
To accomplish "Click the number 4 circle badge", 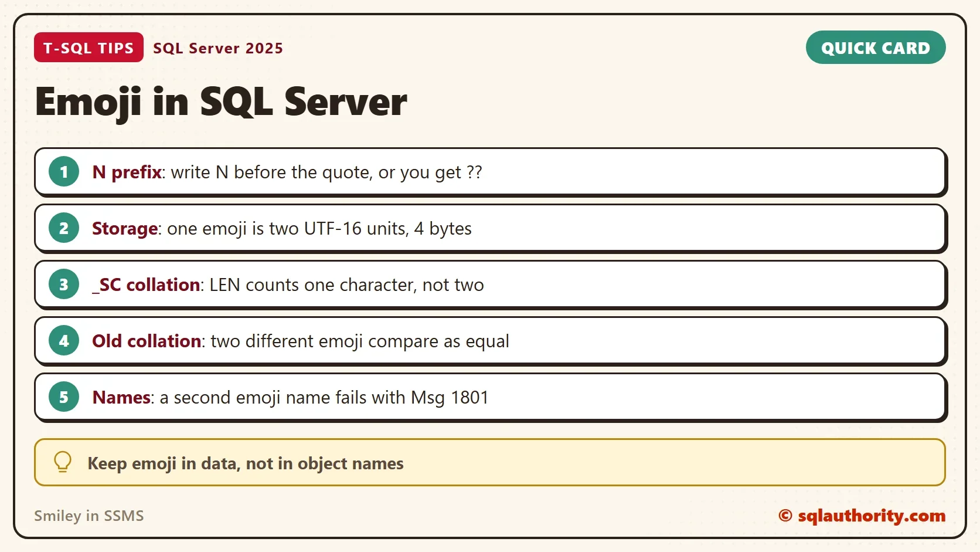I will tap(64, 341).
